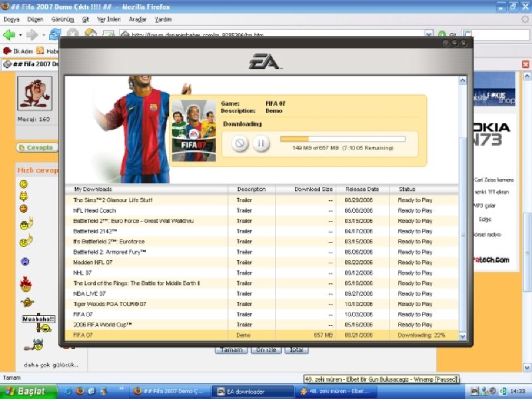Image resolution: width=532 pixels, height=399 pixels.
Task: Switch to Winamp in the taskbar
Action: point(337,391)
